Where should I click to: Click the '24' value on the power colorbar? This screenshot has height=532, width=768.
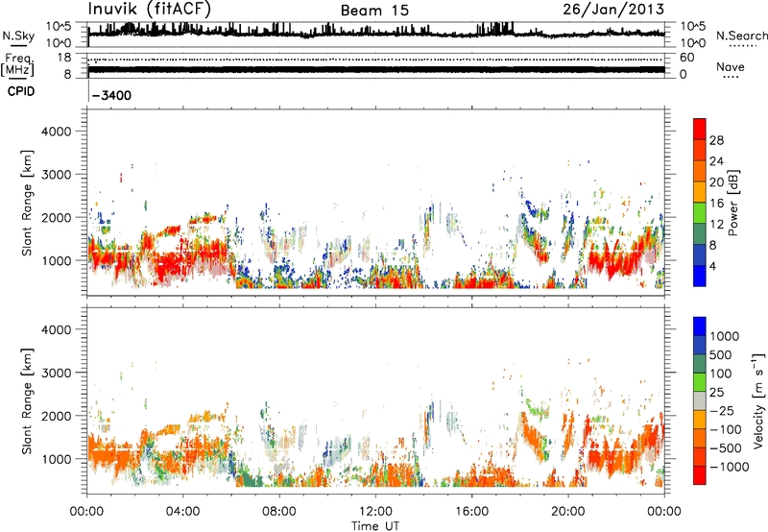coord(716,161)
